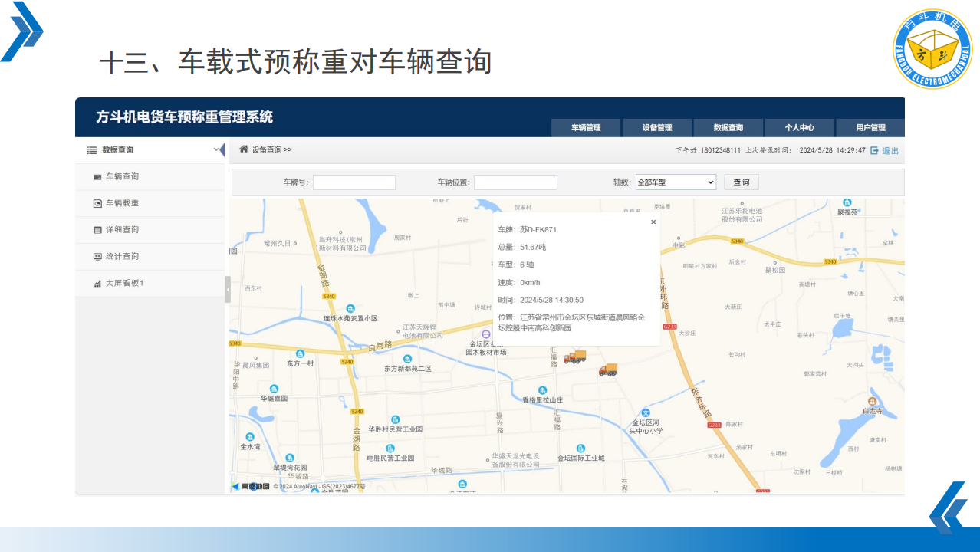The height and width of the screenshot is (552, 980).
Task: Click the home icon beside 设备查询
Action: (244, 149)
